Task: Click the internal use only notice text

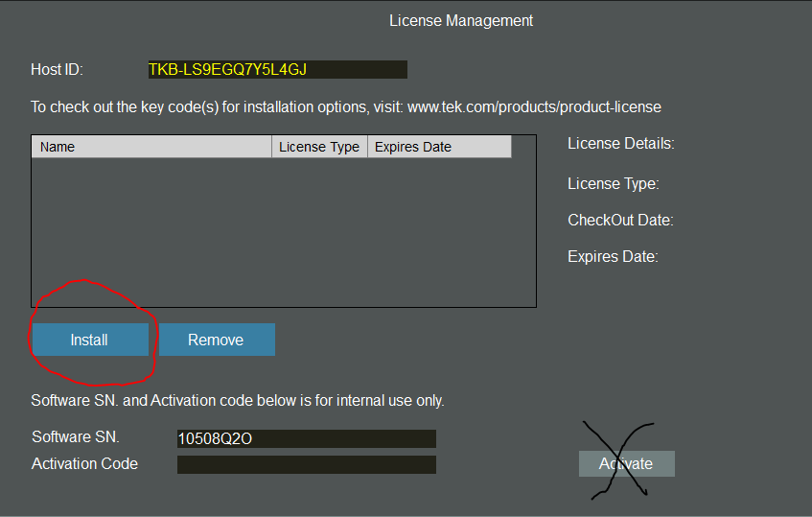Action: tap(238, 400)
